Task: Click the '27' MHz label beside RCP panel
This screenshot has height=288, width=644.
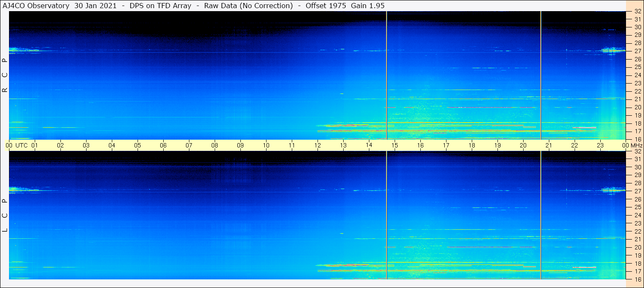Action: tap(638, 51)
